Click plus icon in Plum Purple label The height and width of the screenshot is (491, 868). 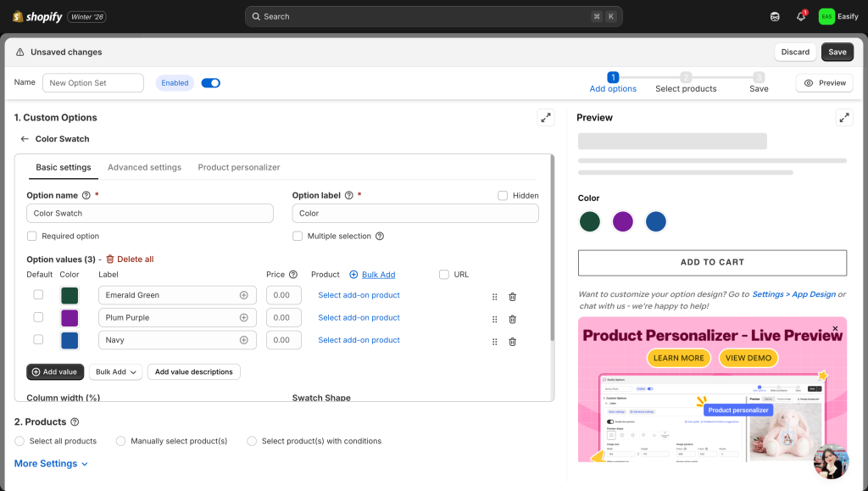244,318
